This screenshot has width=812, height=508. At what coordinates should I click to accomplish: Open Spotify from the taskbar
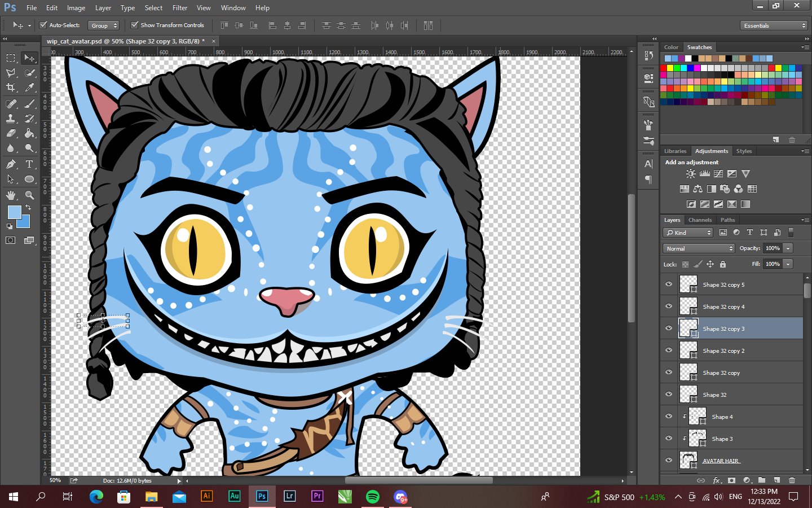pyautogui.click(x=372, y=497)
